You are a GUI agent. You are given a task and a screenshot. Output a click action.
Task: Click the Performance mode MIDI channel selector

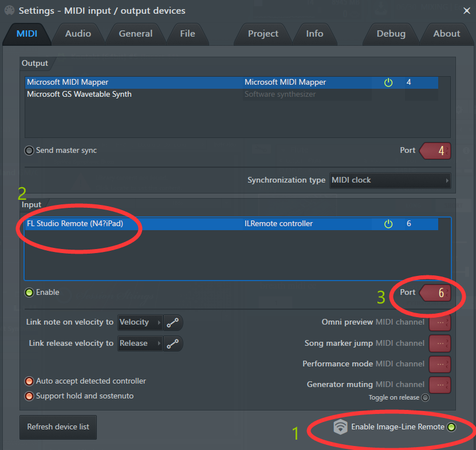[x=440, y=364]
